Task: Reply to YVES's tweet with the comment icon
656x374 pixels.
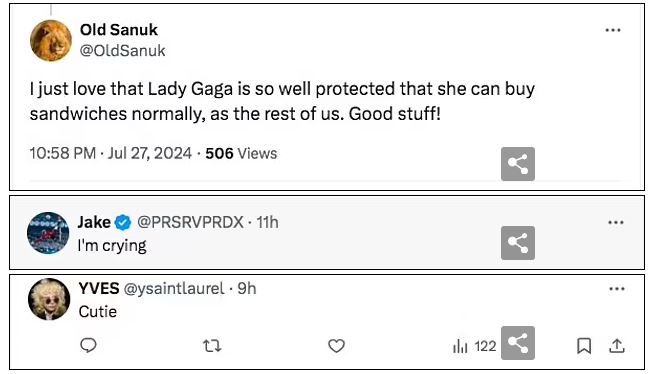Action: pos(88,346)
